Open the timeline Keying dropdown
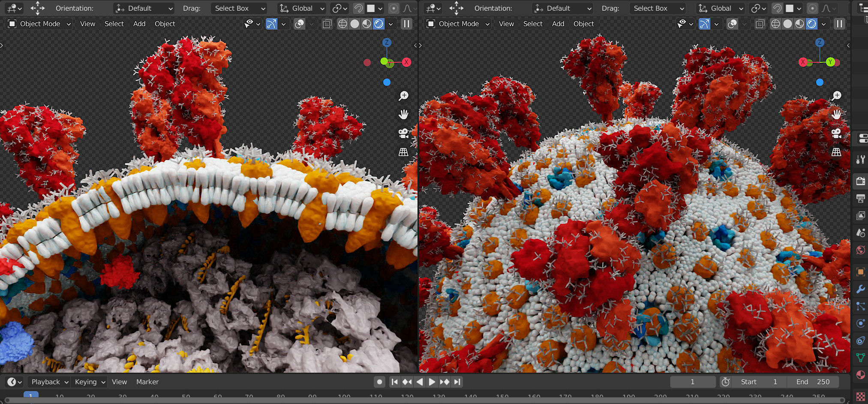The image size is (868, 404). (90, 382)
